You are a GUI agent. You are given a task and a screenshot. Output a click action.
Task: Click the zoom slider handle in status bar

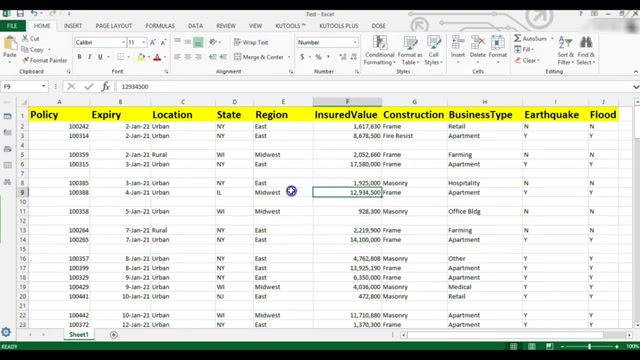point(589,347)
